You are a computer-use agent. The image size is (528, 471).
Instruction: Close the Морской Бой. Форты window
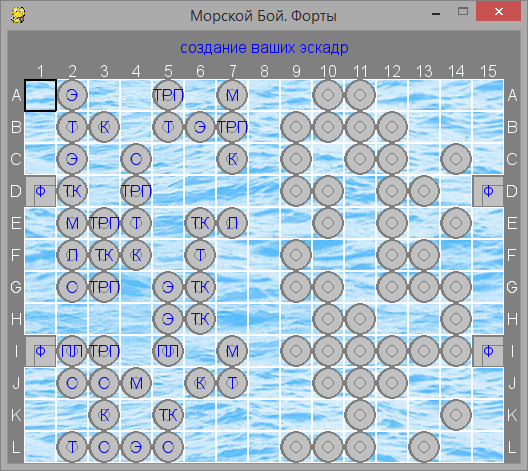pos(498,12)
